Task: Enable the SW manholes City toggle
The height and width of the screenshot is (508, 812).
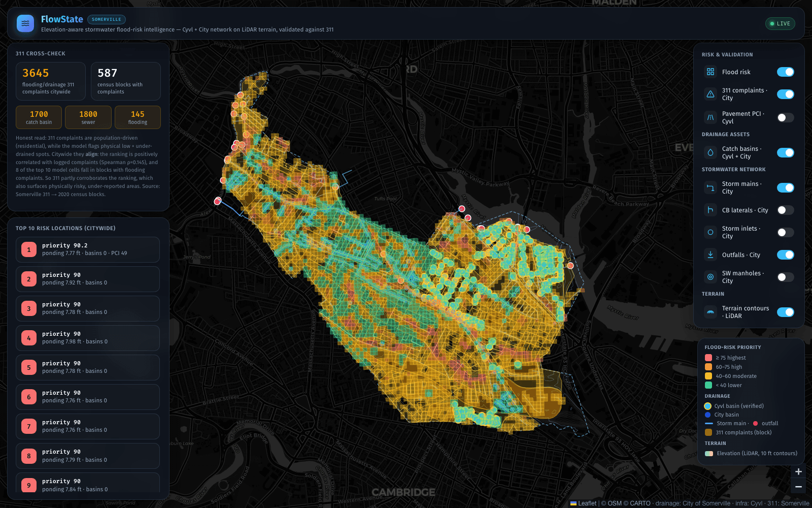Action: click(786, 277)
